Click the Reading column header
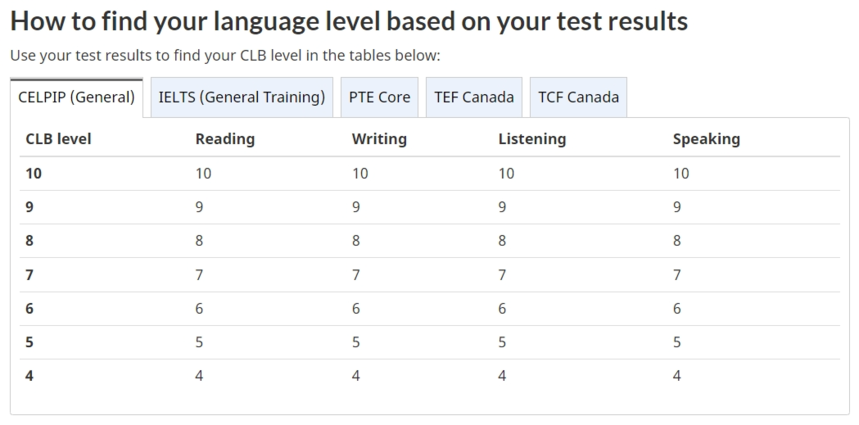 225,140
